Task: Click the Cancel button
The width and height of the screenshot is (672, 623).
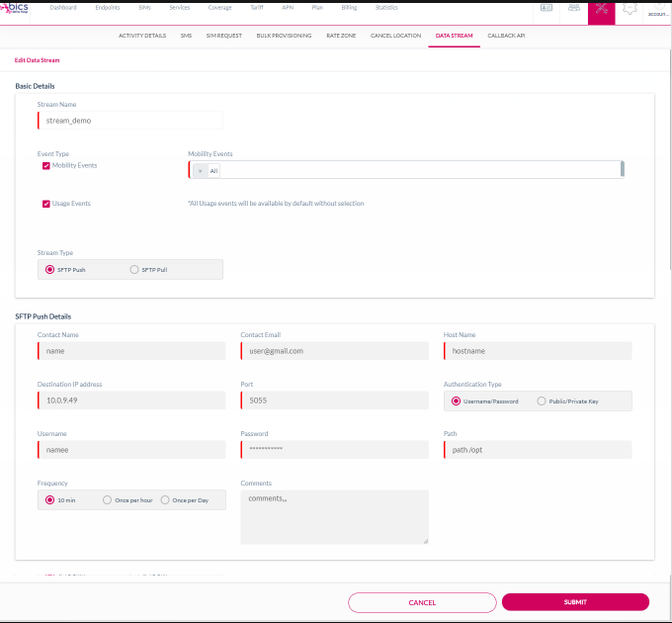Action: 422,602
